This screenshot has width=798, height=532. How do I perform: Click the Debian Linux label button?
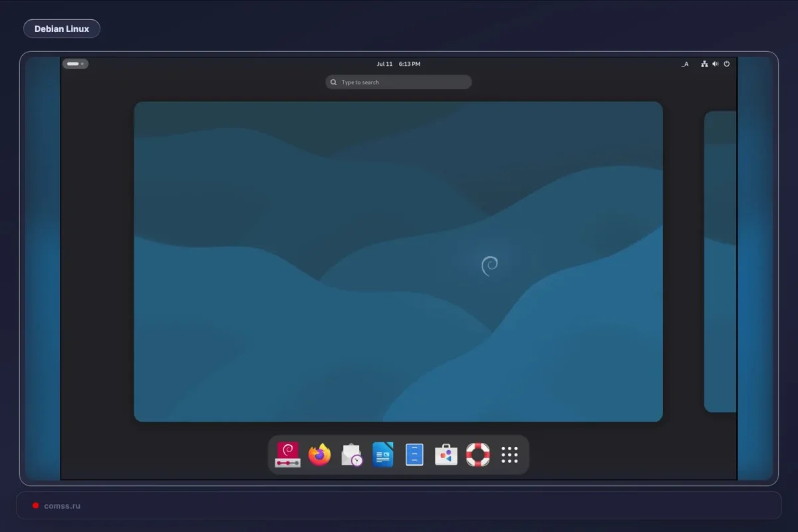tap(62, 29)
